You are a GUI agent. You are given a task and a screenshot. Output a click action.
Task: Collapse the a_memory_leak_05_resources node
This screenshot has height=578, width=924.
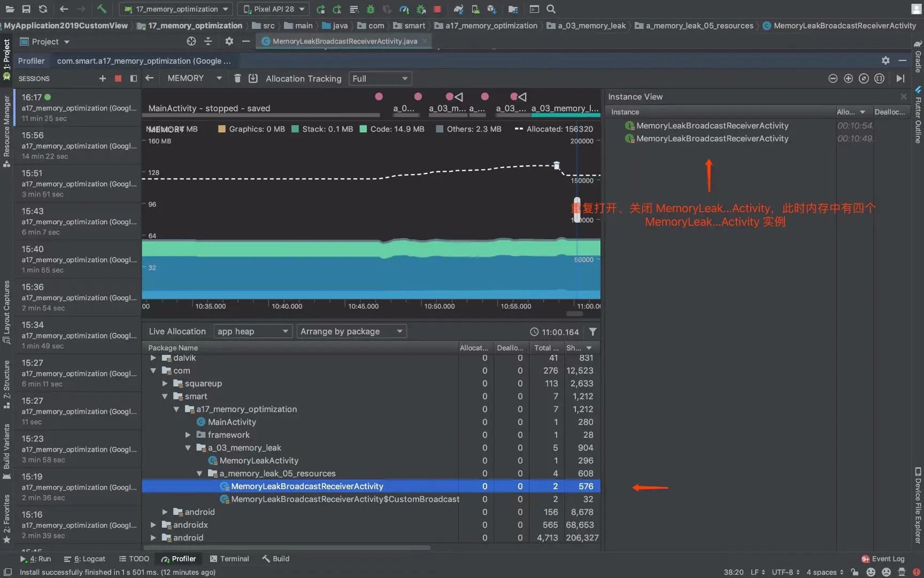(x=199, y=474)
